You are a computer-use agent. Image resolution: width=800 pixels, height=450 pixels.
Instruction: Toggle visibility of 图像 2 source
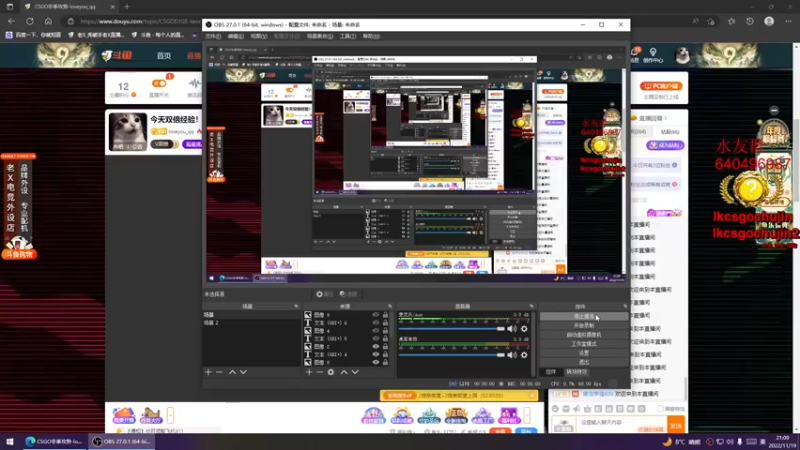(376, 346)
